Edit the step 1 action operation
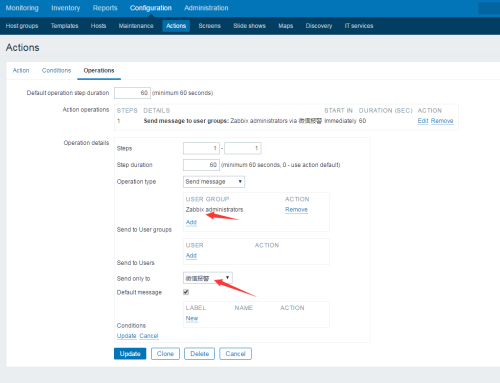Viewport: 500px width, 383px height. coord(423,121)
